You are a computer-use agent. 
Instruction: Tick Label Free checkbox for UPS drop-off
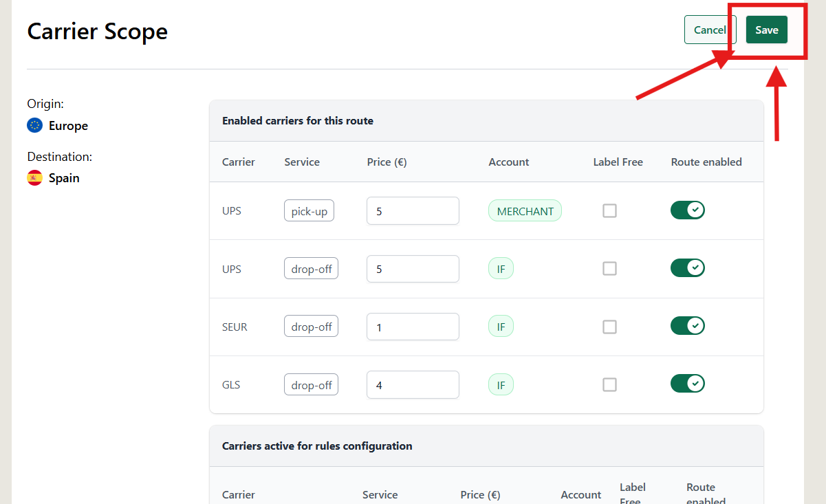tap(609, 269)
